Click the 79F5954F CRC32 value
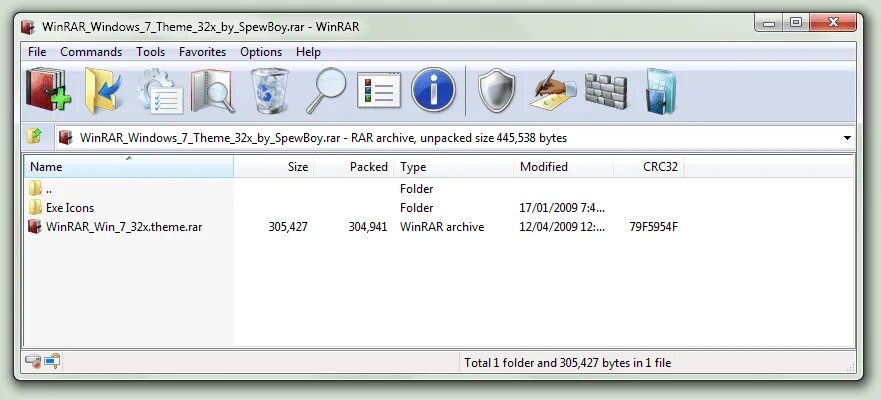 click(x=653, y=227)
